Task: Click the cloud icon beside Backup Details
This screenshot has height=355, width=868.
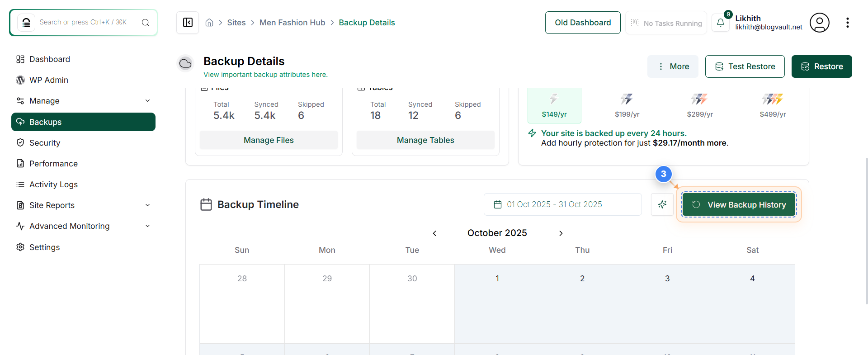Action: (185, 64)
